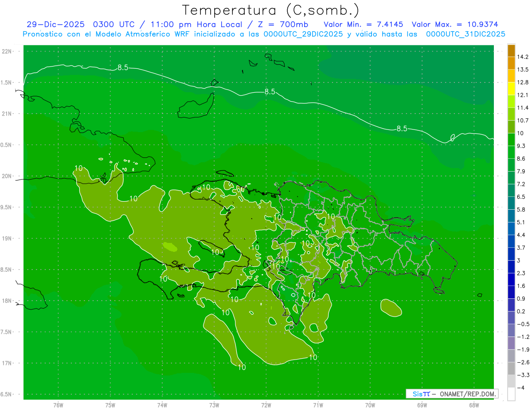Click the "3.7" color bar label
This screenshot has width=532, height=411.
click(521, 247)
